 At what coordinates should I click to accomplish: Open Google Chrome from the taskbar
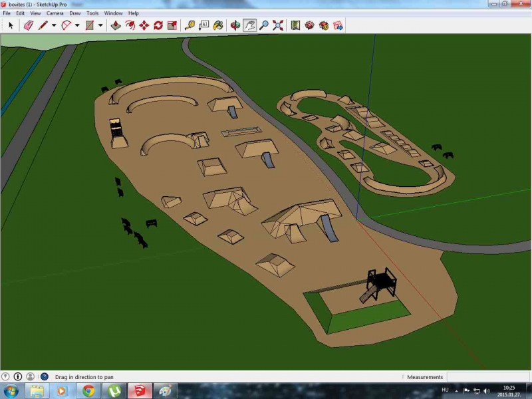click(88, 390)
